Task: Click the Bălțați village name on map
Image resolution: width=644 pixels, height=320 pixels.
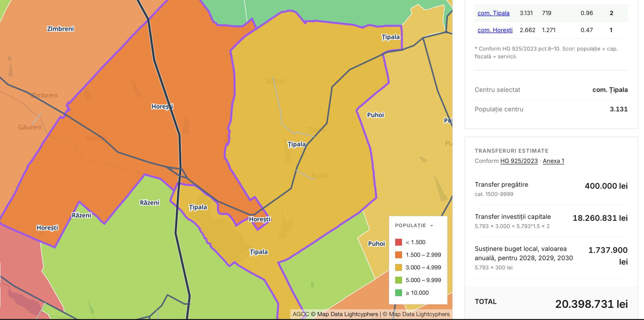Action: 275,81
